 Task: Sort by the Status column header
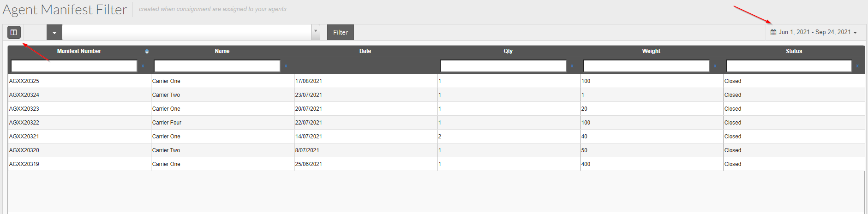click(794, 51)
